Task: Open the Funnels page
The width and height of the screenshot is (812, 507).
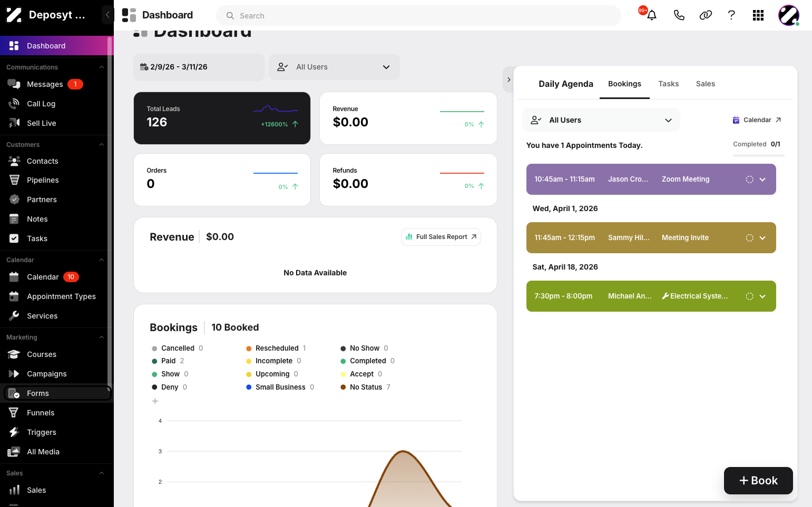Action: [57, 413]
